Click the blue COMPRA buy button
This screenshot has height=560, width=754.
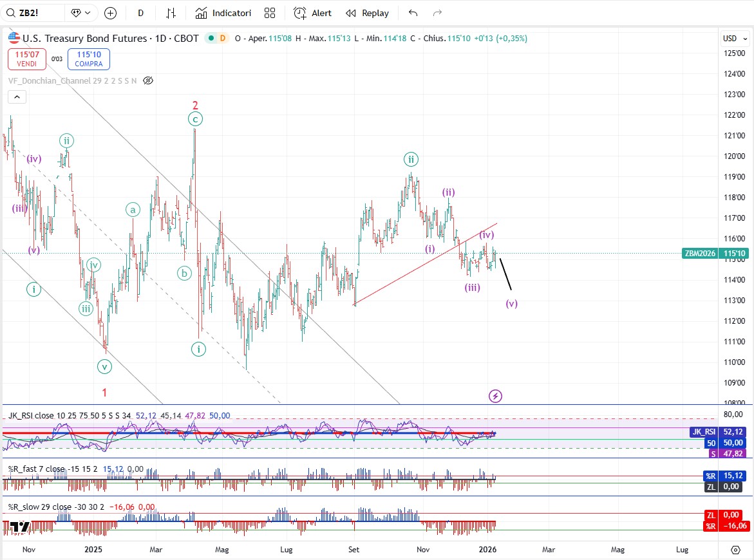88,59
